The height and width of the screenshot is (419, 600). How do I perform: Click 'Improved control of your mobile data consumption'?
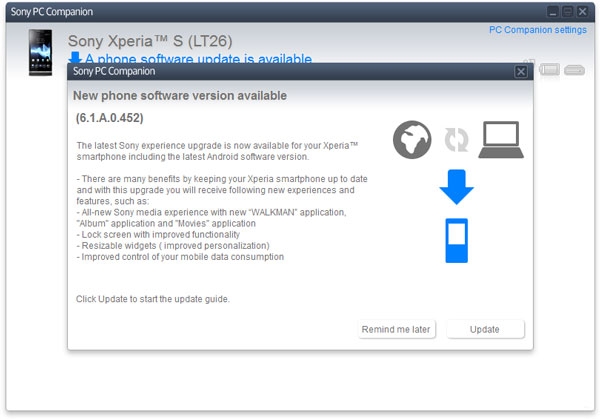[180, 257]
